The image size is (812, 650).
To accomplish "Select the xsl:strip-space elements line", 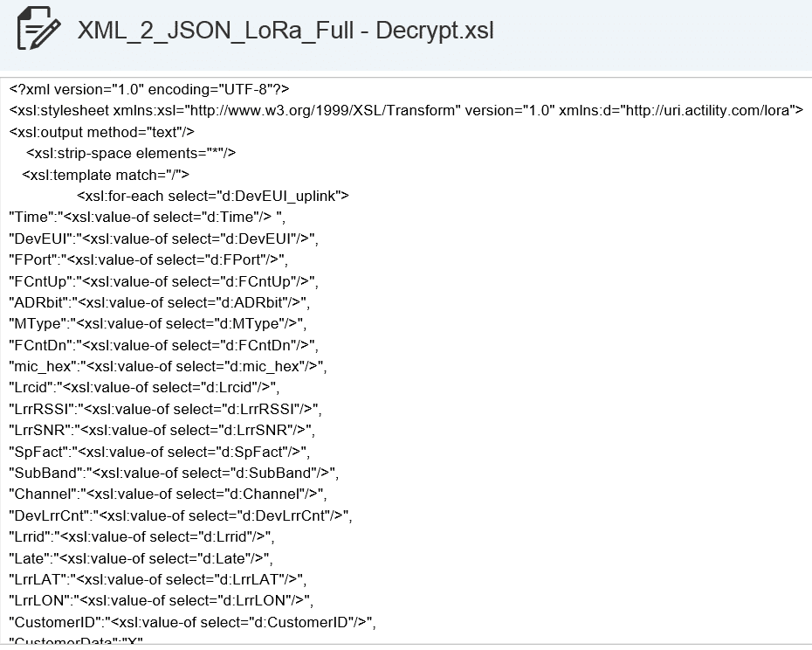I will point(131,153).
